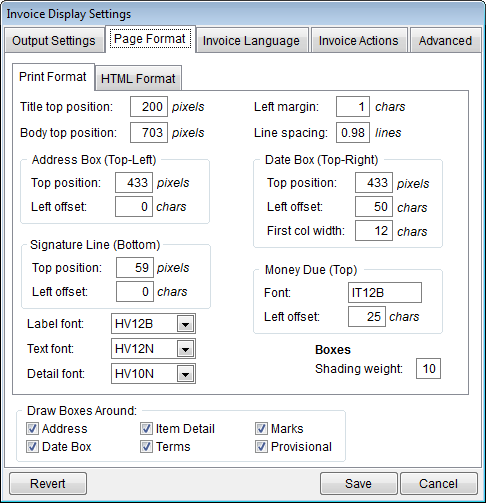This screenshot has height=503, width=486.
Task: Click the Boxes heading text
Action: (x=333, y=350)
